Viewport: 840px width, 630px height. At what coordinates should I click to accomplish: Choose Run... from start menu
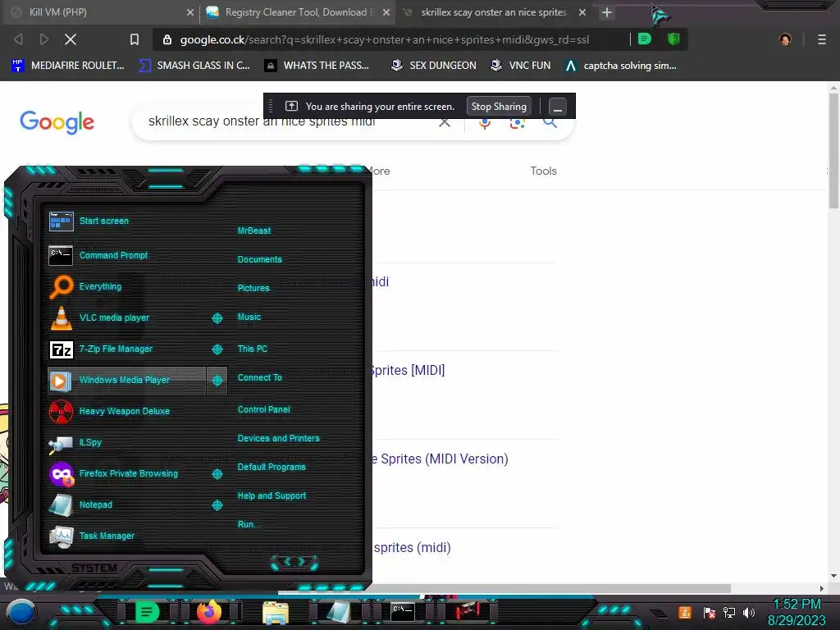pos(249,524)
